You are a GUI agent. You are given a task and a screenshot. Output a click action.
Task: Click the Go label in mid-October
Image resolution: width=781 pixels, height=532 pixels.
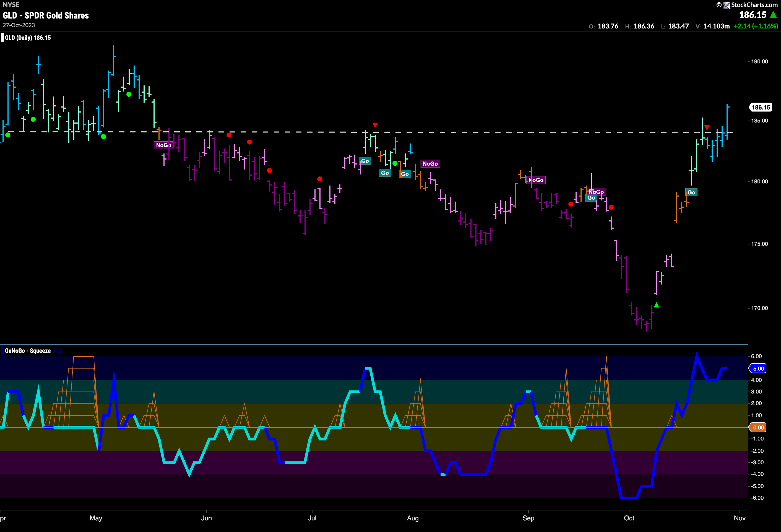tap(691, 192)
